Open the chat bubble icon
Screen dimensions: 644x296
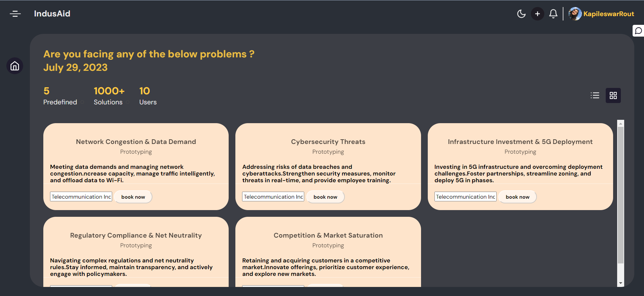(638, 31)
